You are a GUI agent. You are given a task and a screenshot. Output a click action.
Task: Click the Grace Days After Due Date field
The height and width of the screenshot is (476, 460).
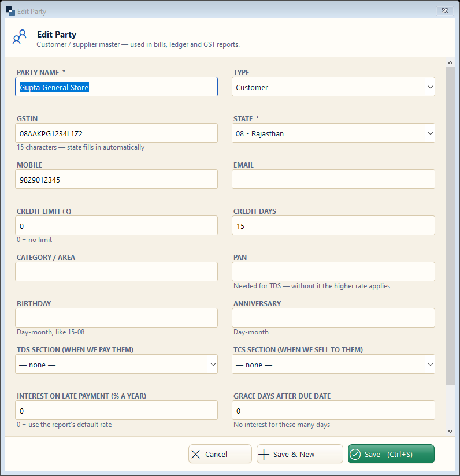click(x=333, y=410)
